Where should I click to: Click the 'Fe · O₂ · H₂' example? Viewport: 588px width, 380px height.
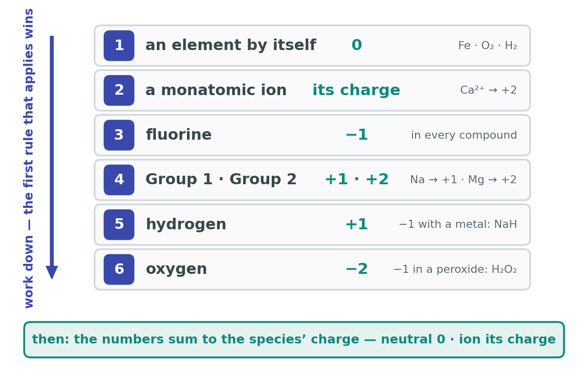tap(488, 46)
